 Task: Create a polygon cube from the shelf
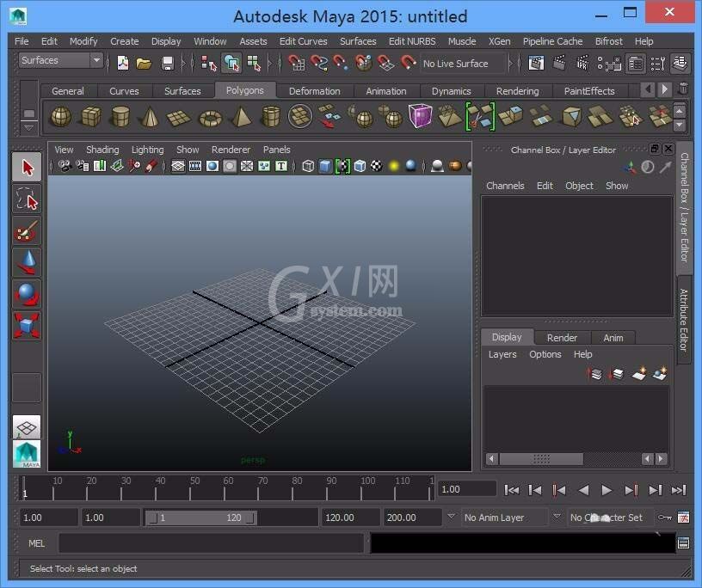90,117
